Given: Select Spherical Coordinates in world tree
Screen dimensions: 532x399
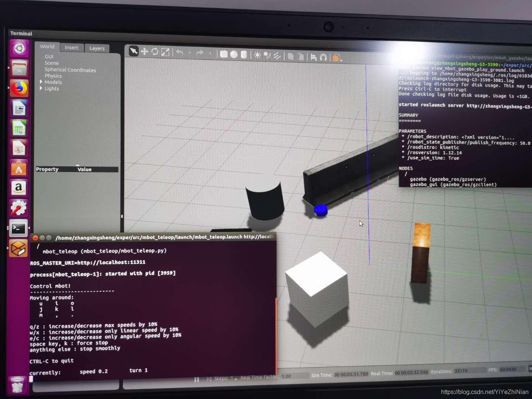Looking at the screenshot, I should click(70, 70).
